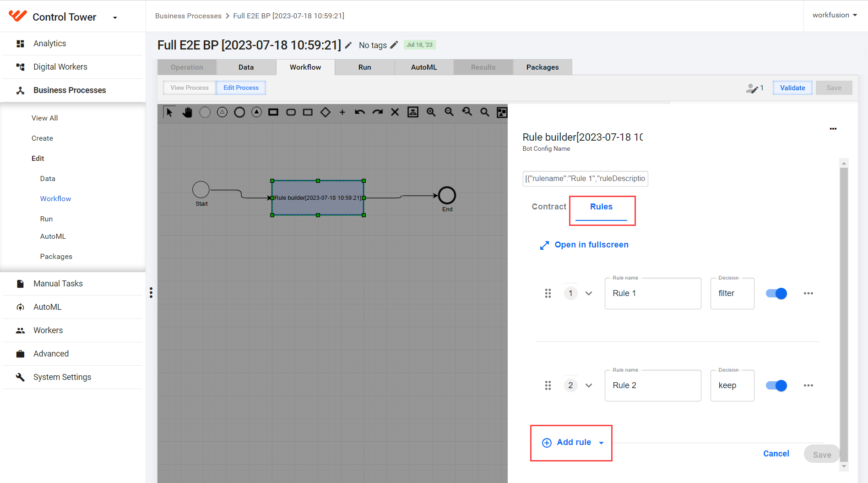Grab the drag handle of Rule 2
The image size is (868, 483).
tap(548, 385)
